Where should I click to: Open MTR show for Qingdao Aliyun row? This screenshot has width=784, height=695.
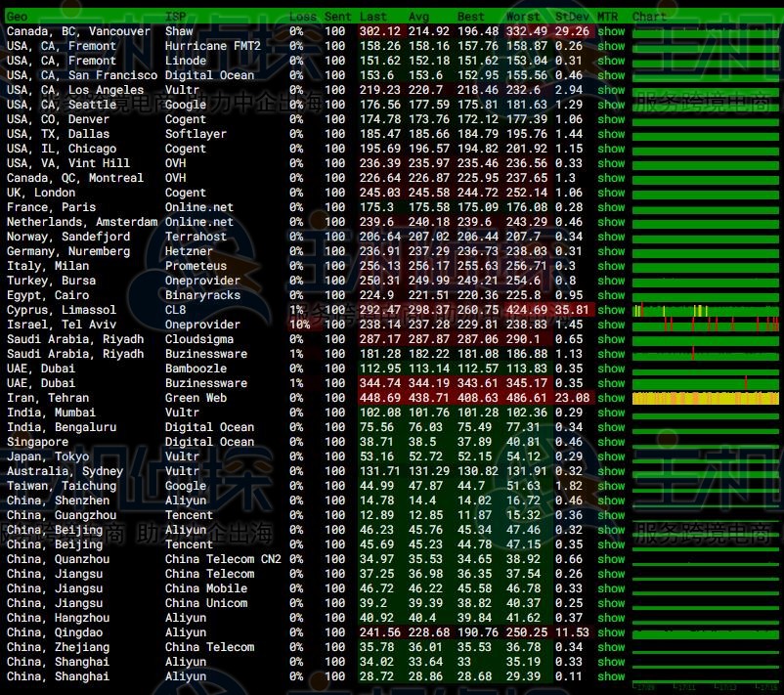pos(611,632)
